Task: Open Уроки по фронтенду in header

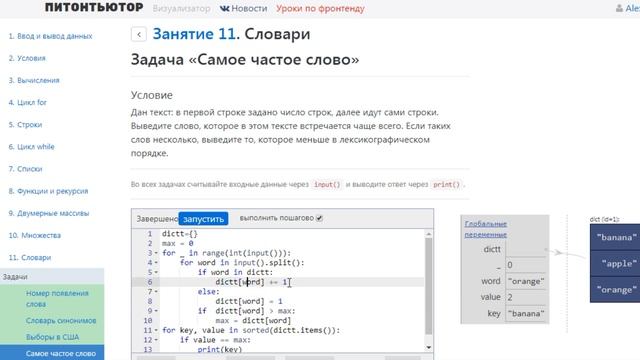Action: click(320, 8)
